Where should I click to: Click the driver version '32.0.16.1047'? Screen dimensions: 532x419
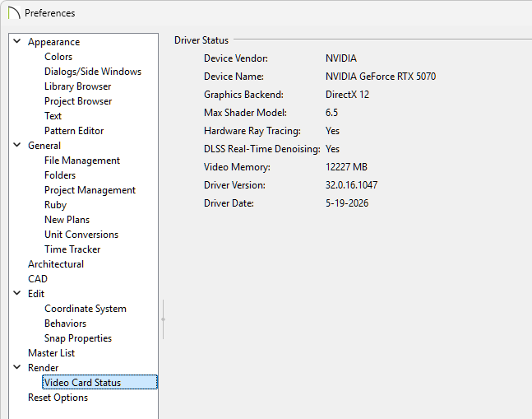(351, 185)
